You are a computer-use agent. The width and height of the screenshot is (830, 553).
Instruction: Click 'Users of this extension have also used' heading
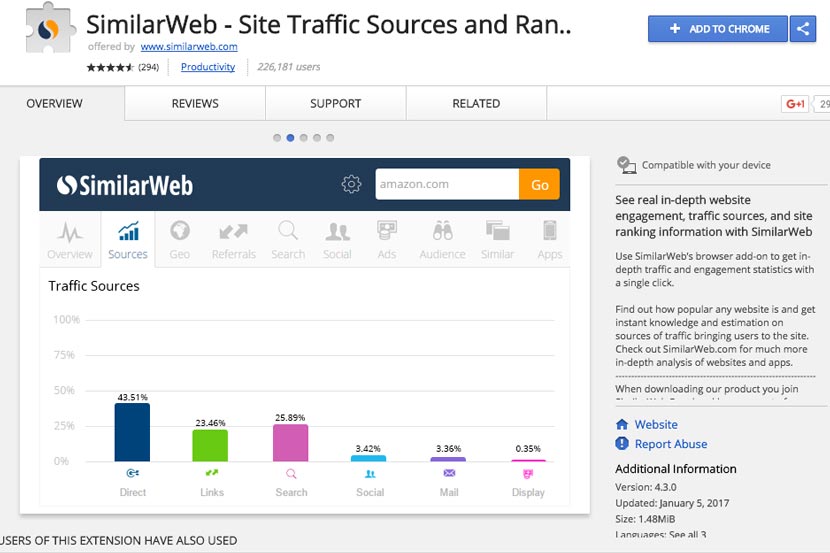(118, 540)
